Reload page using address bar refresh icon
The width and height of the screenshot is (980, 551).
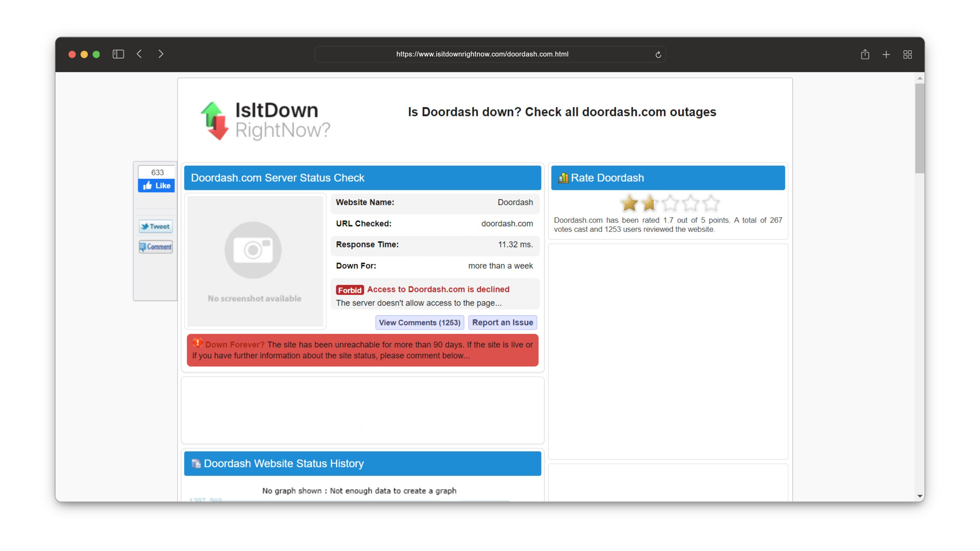pyautogui.click(x=658, y=55)
